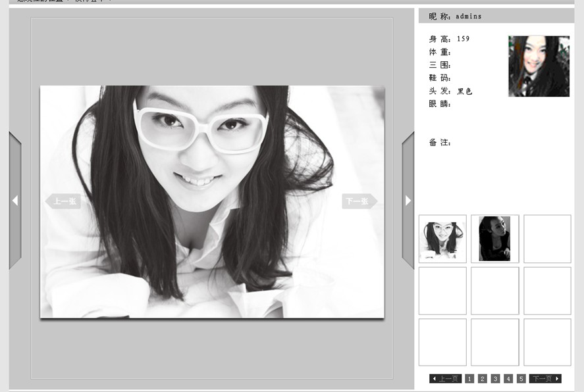Click the 上一页 previous page button
This screenshot has height=392, width=584.
(446, 379)
